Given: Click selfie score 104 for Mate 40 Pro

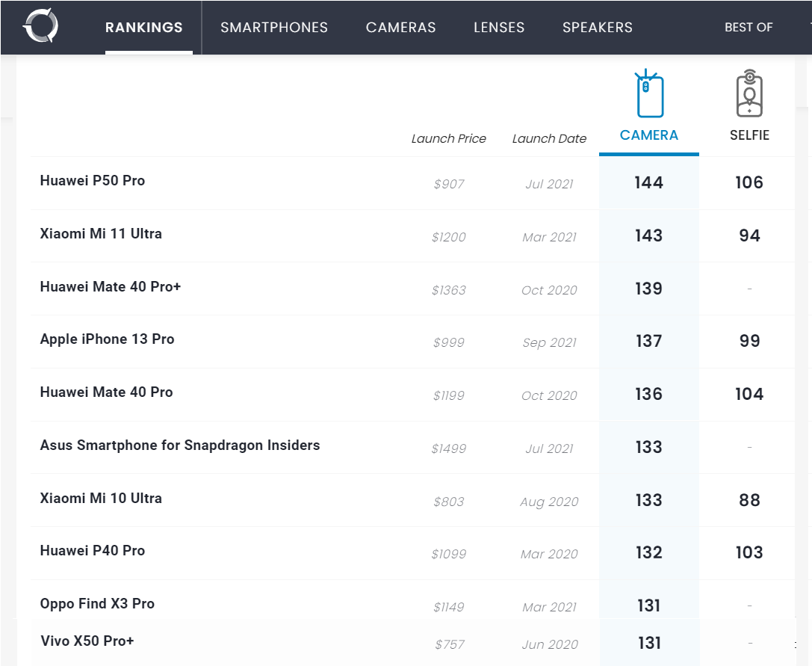Looking at the screenshot, I should (749, 394).
